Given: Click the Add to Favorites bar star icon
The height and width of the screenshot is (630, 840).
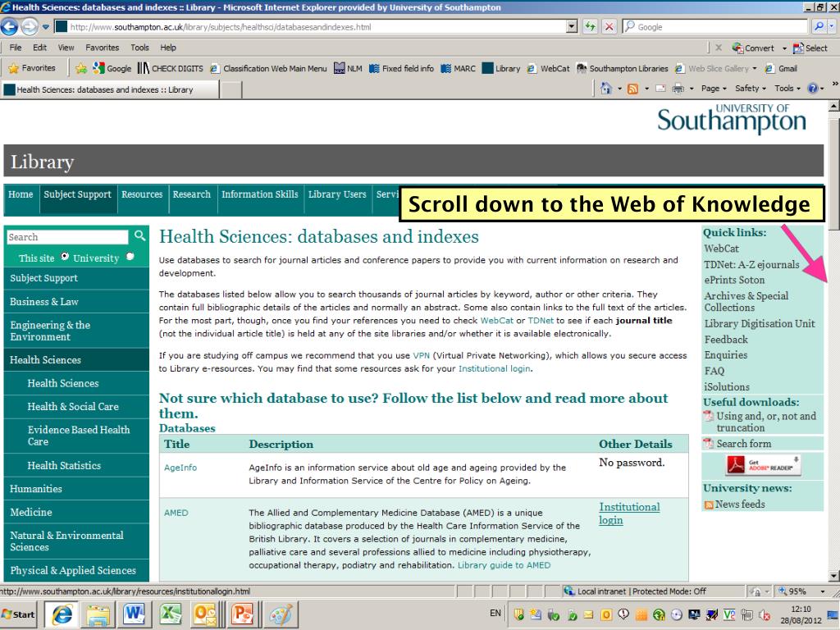Looking at the screenshot, I should point(81,68).
